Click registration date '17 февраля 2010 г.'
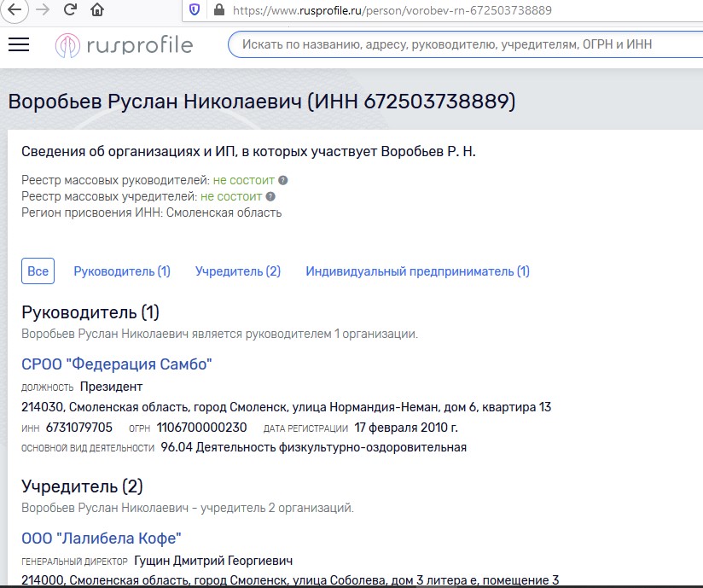 406,428
